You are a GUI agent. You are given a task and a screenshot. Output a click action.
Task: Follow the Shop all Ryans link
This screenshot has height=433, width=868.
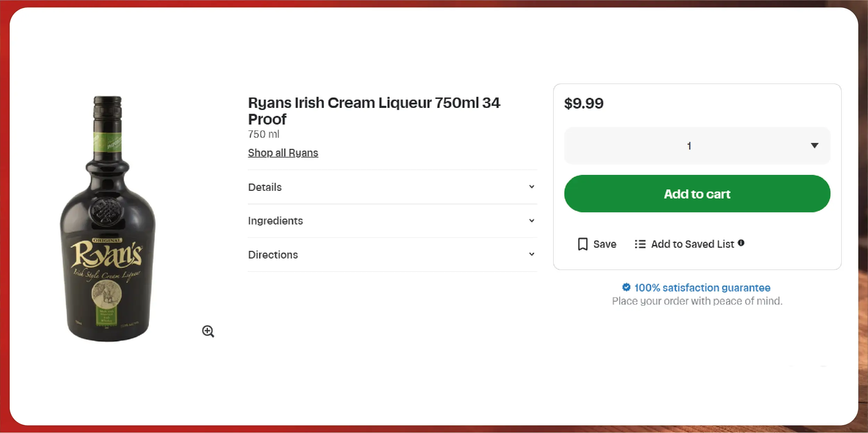click(283, 153)
